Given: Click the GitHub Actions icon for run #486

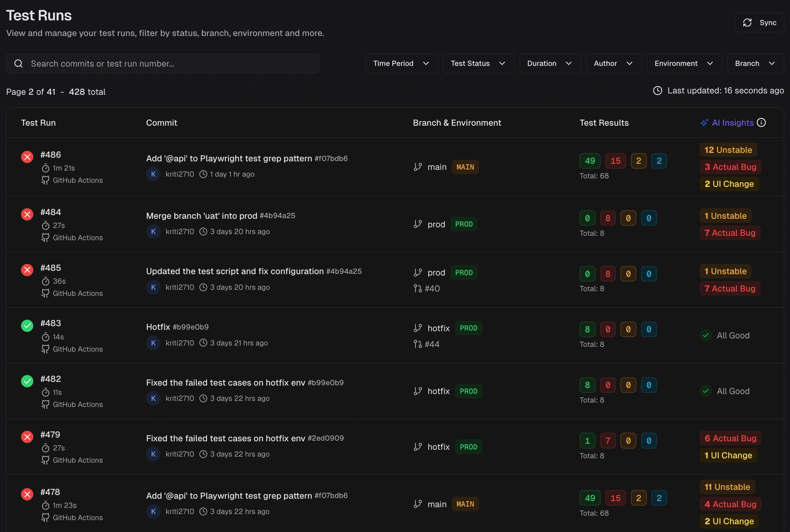Looking at the screenshot, I should [45, 180].
